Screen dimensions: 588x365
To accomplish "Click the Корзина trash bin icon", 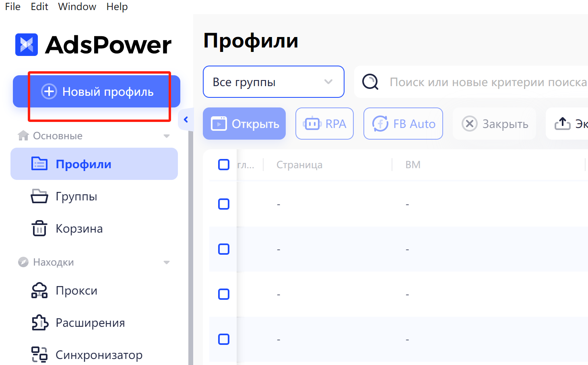I will tap(39, 228).
